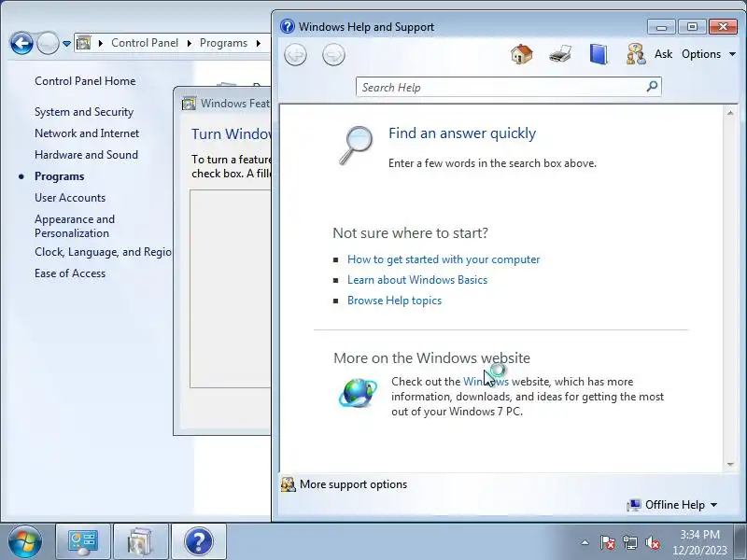Open User Accounts category
The width and height of the screenshot is (747, 560).
[x=70, y=198]
